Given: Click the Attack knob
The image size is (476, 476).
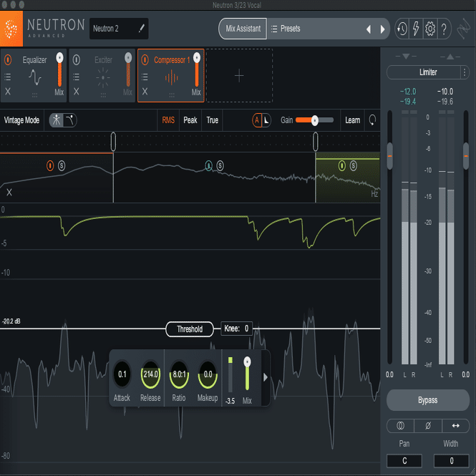Looking at the screenshot, I should coord(122,374).
